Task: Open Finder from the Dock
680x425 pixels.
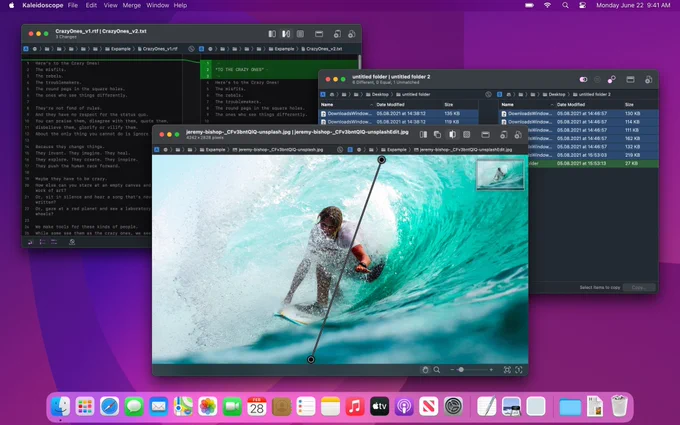Action: click(60, 407)
